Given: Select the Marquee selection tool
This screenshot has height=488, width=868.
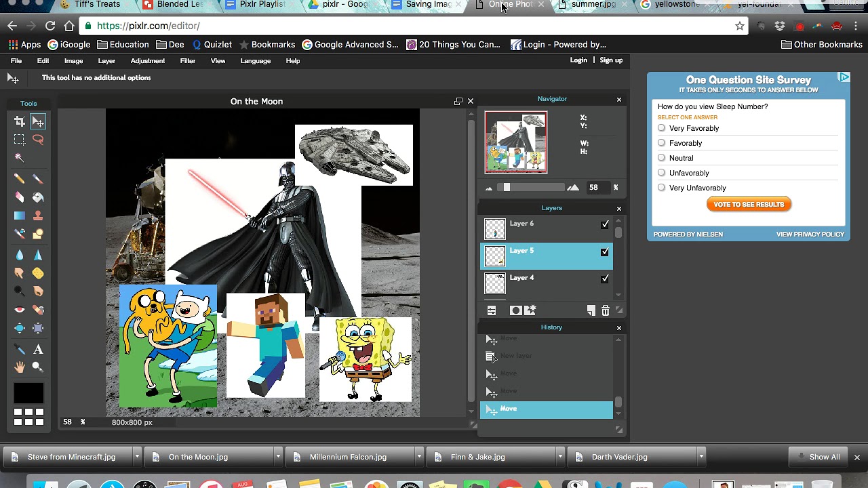Looking at the screenshot, I should point(20,140).
